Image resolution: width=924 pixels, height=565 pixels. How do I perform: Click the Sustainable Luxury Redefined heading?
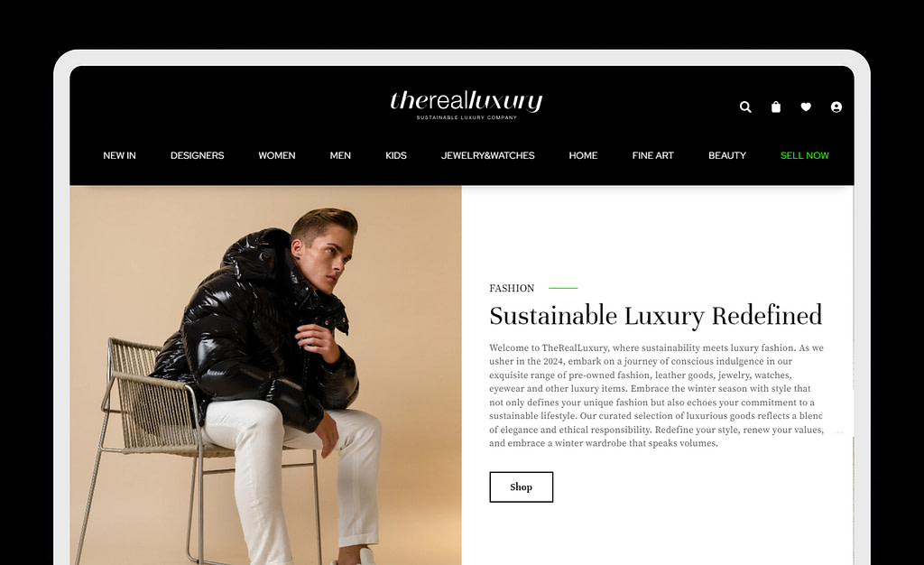coord(655,316)
